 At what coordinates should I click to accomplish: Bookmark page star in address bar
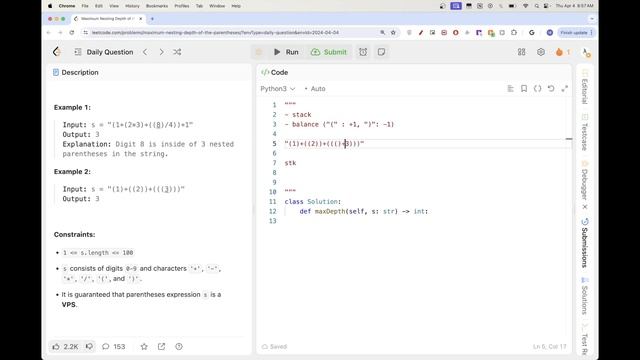[393, 32]
